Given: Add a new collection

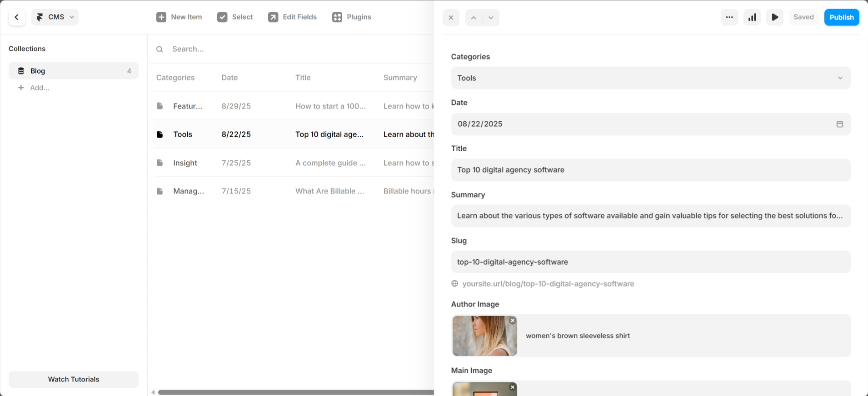Looking at the screenshot, I should 34,88.
